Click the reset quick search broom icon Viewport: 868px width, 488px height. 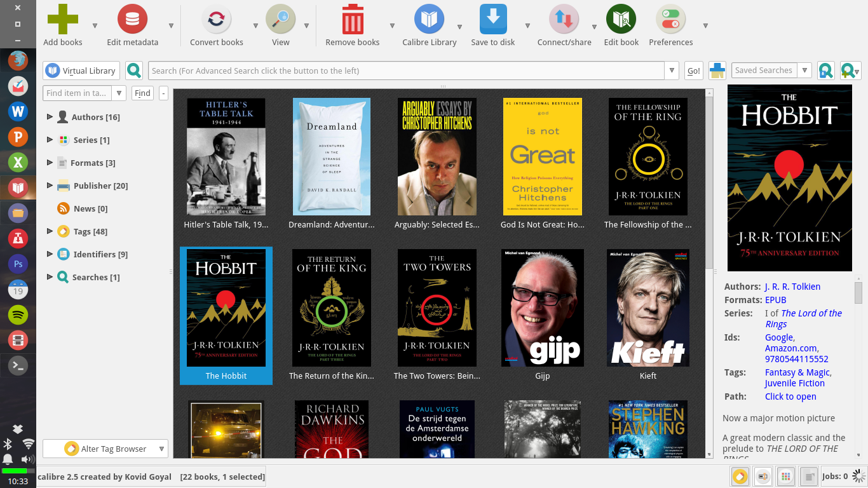tap(717, 71)
